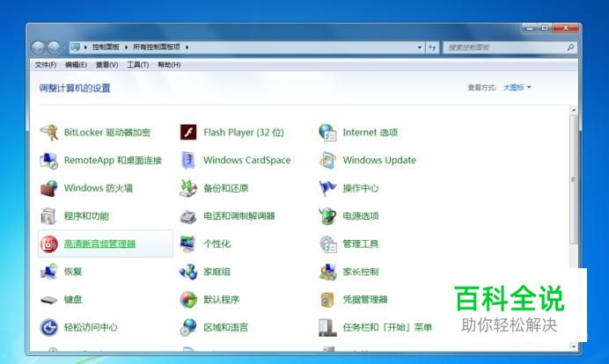Open the 任务栏和「开始」菜单 icon

[327, 328]
